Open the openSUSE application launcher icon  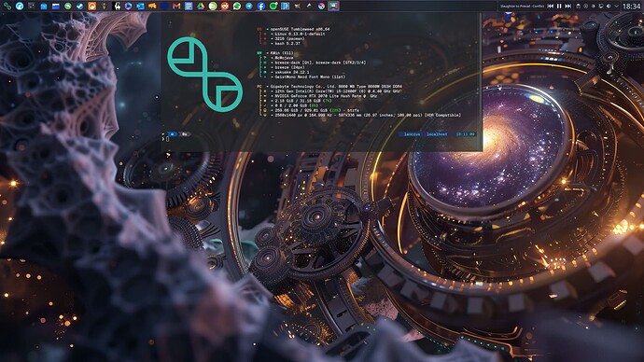[x=7, y=6]
